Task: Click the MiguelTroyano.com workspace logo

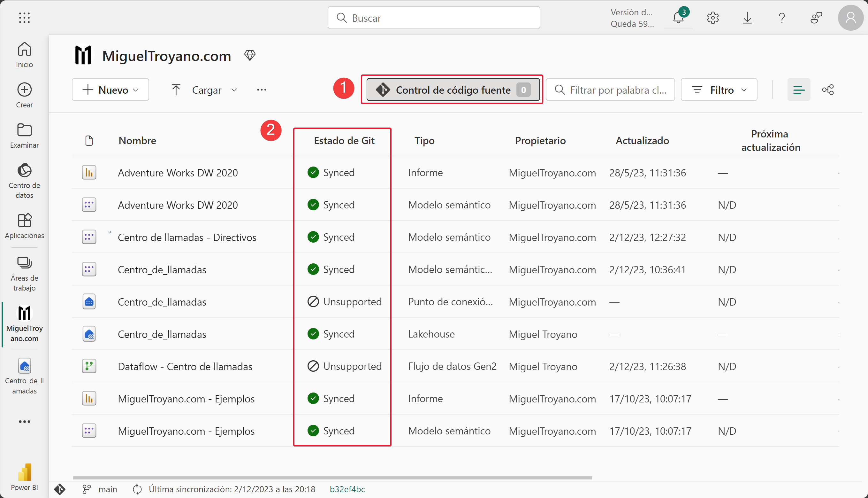Action: pyautogui.click(x=83, y=55)
